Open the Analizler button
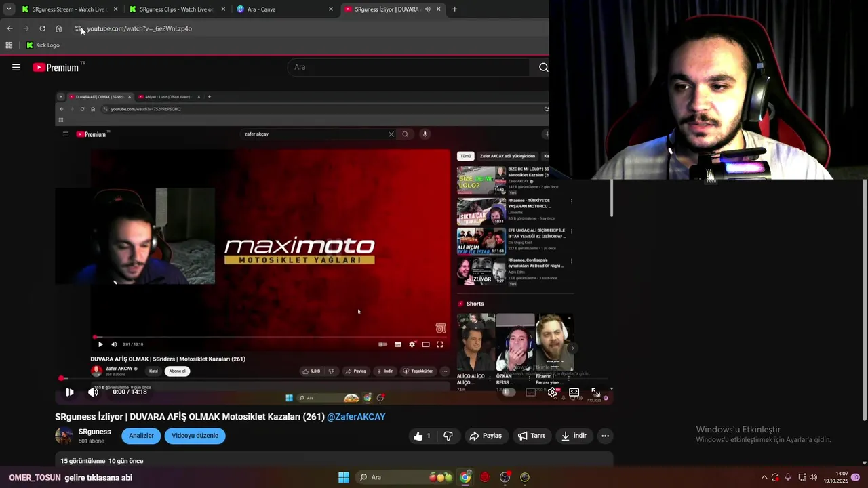The width and height of the screenshot is (868, 488). [141, 436]
